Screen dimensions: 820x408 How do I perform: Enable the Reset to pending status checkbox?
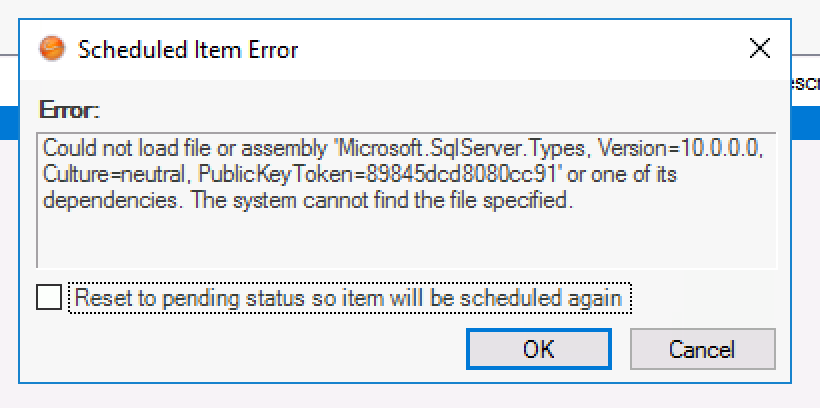[x=48, y=298]
